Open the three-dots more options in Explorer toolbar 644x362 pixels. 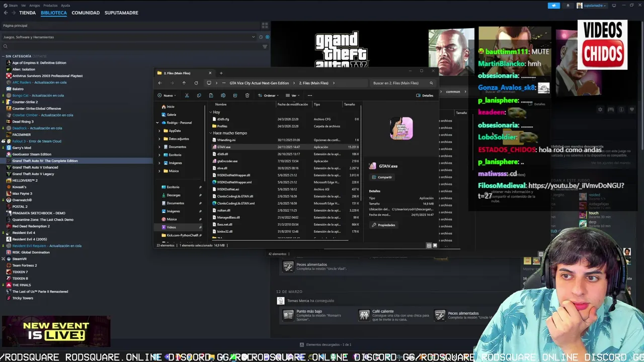(310, 96)
